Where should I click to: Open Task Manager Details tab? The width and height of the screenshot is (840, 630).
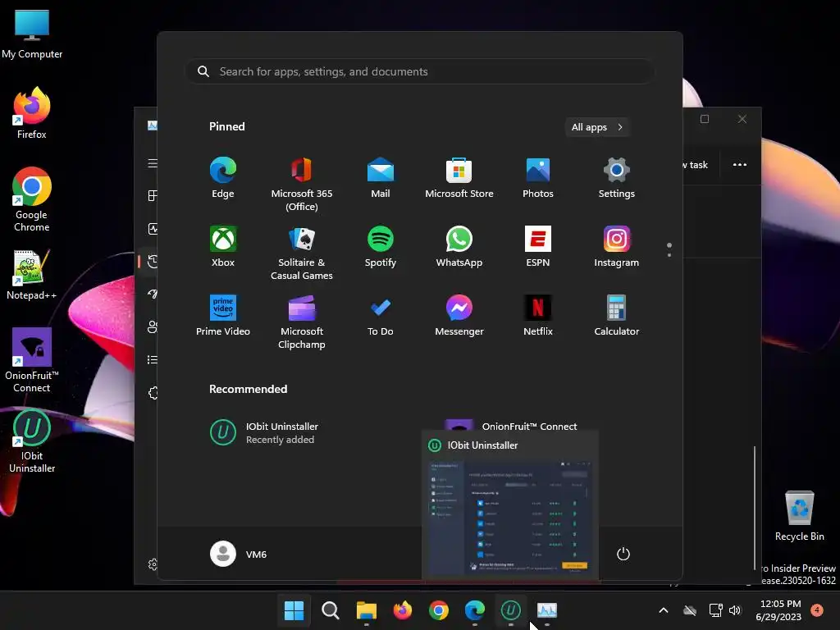[153, 359]
